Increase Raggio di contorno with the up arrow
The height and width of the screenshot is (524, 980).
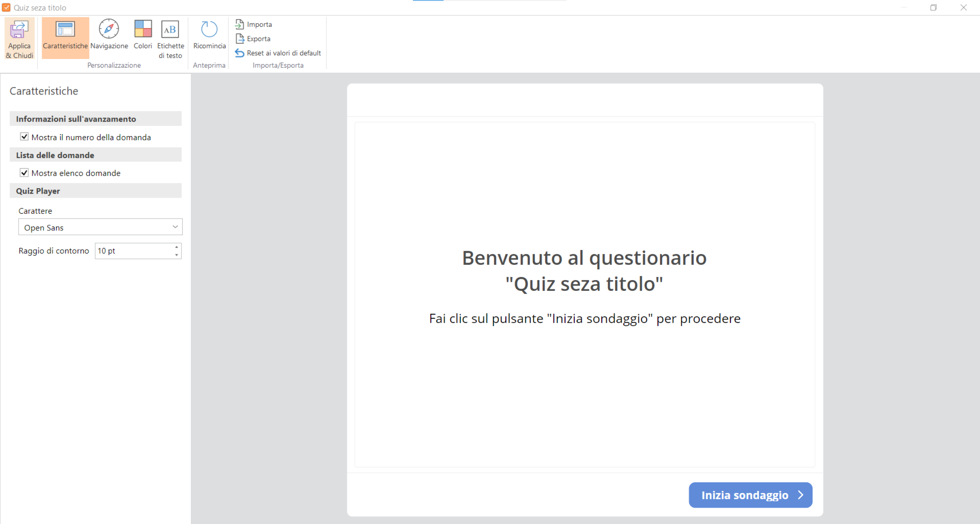coord(177,247)
